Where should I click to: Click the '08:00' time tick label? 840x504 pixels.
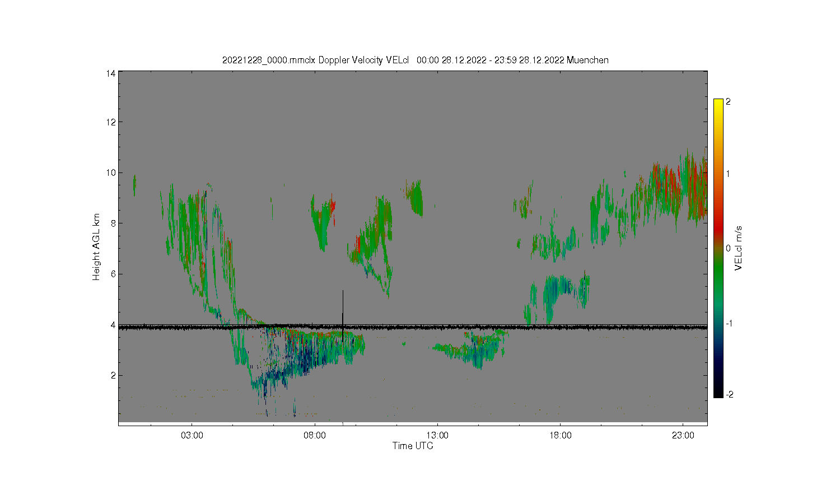(315, 436)
